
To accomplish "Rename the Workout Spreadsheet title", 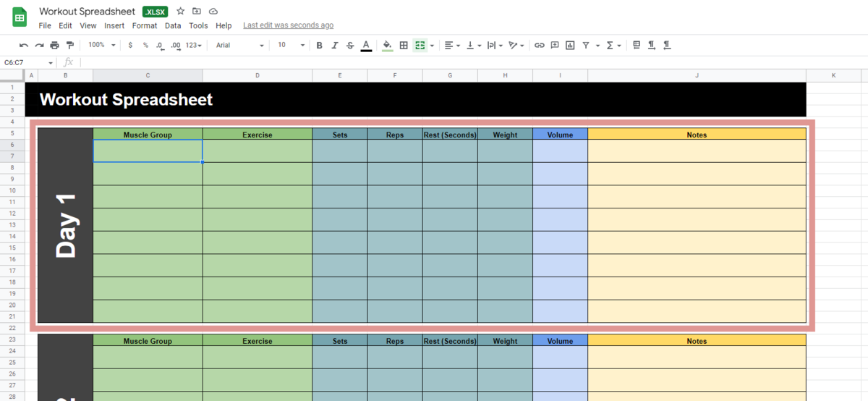I will point(87,12).
